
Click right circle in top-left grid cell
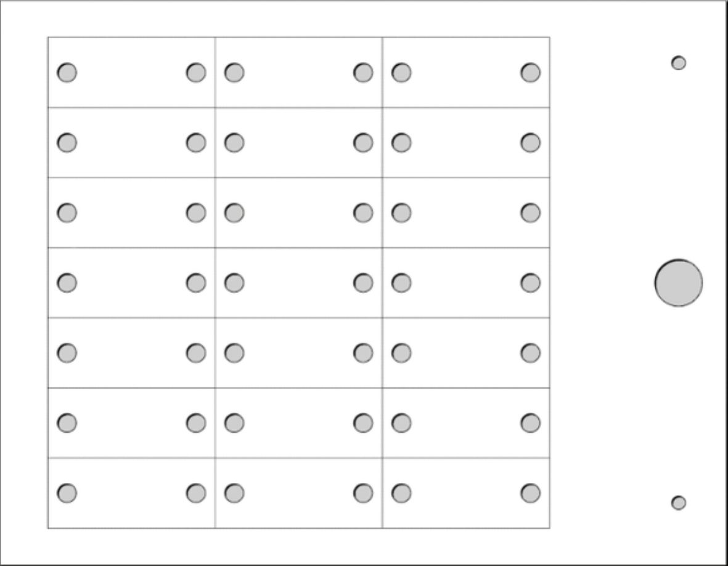tap(196, 73)
